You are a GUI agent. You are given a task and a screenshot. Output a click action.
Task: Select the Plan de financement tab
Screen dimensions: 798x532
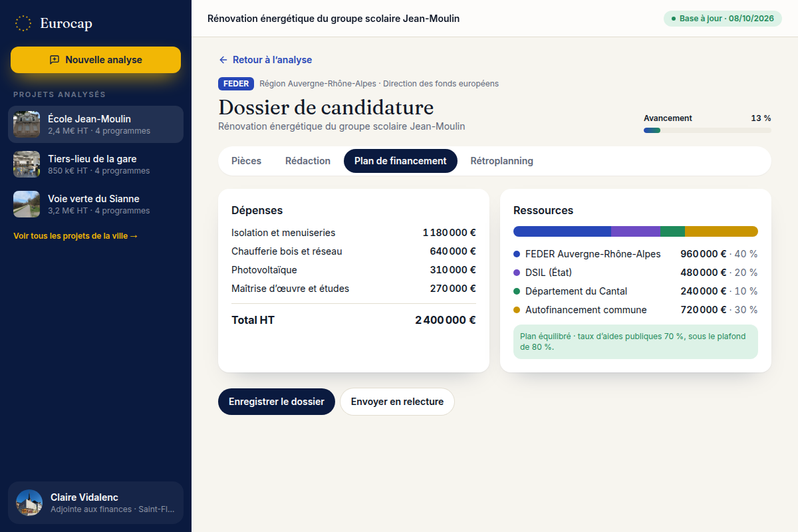click(x=400, y=161)
